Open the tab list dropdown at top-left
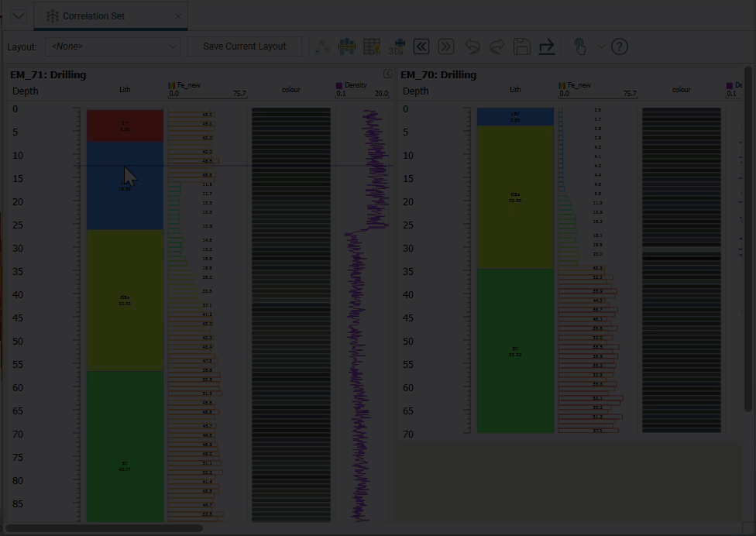Screen dimensions: 756x536 (x=18, y=16)
